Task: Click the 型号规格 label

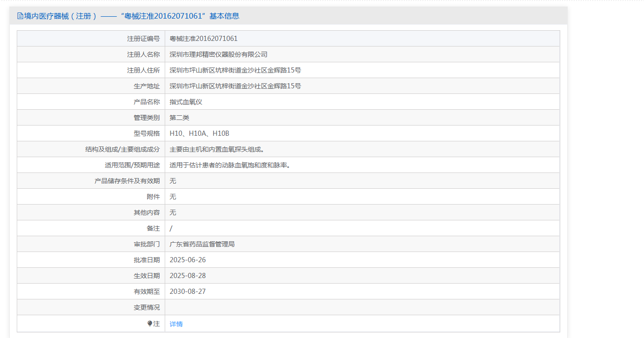Action: click(147, 133)
